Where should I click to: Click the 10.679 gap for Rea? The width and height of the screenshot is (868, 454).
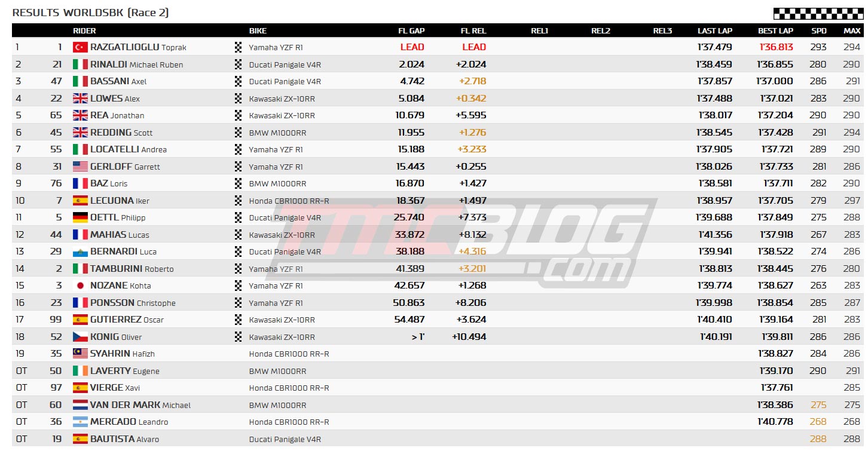[x=411, y=115]
